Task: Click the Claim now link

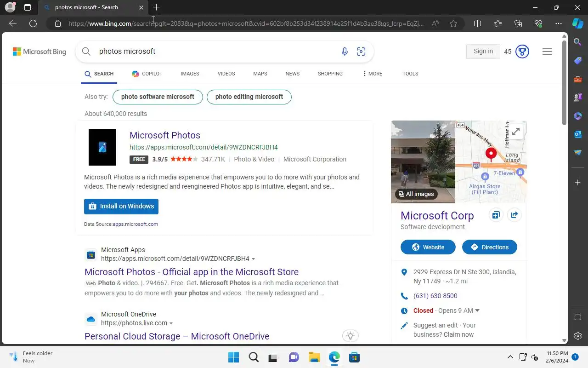Action: click(458, 334)
